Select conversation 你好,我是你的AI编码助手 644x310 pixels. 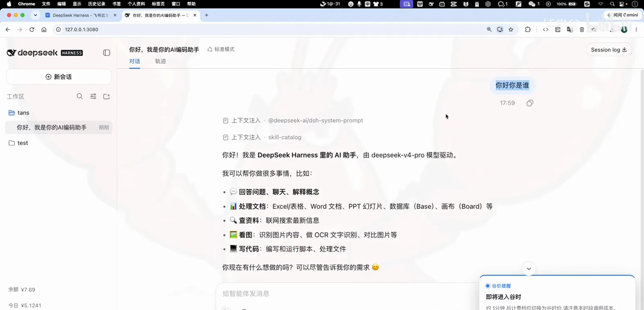point(59,127)
